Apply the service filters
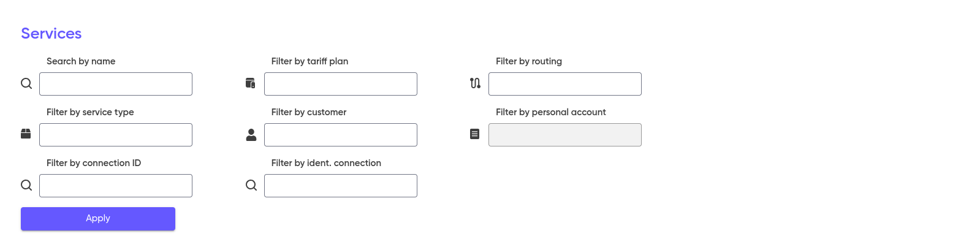 coord(98,219)
